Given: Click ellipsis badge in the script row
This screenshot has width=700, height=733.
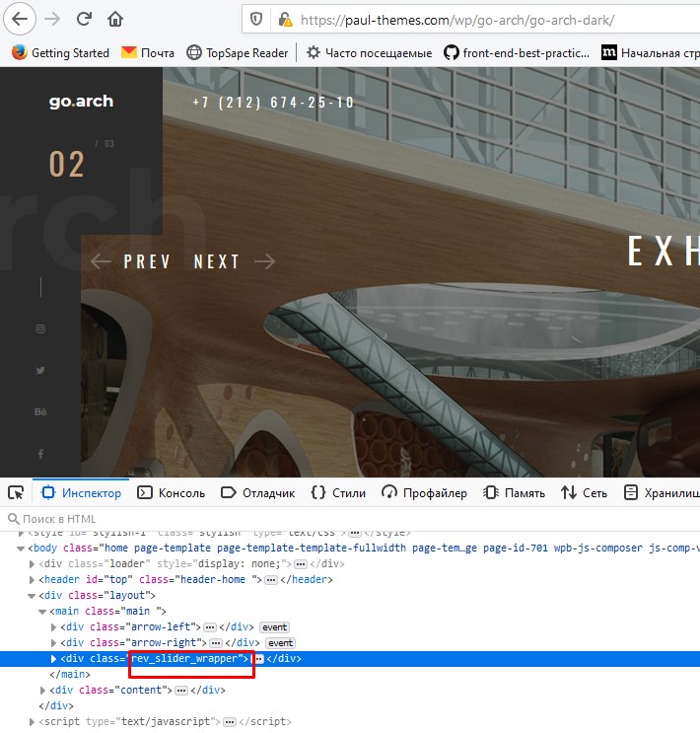Looking at the screenshot, I should [x=230, y=722].
